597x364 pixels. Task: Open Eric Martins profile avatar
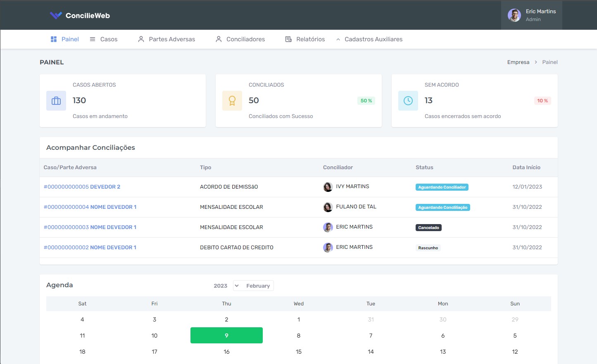pos(514,15)
